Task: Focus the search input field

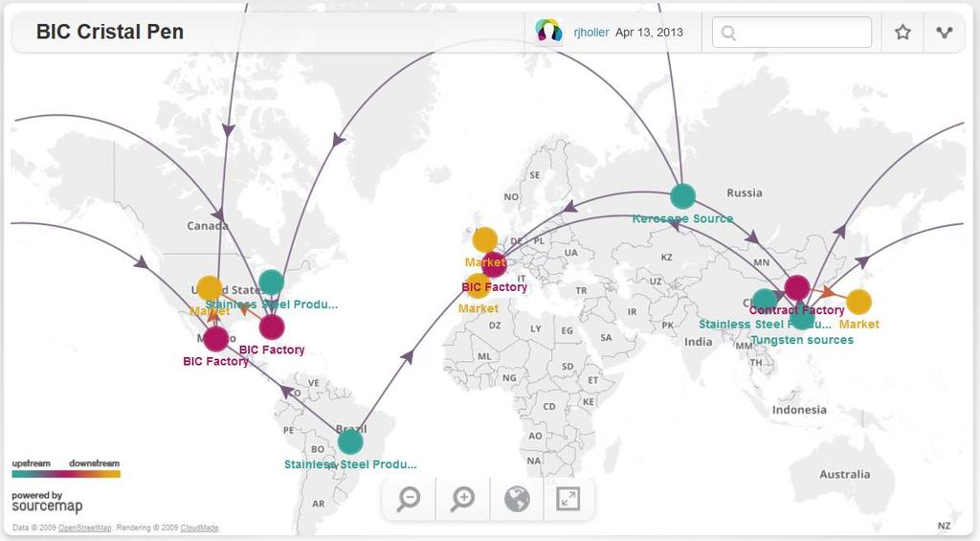Action: tap(791, 32)
